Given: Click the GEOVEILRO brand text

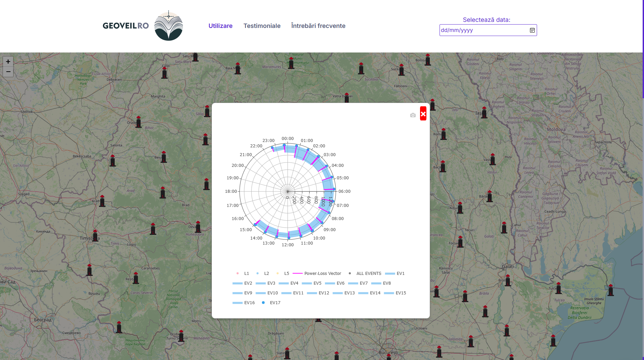Looking at the screenshot, I should click(x=125, y=26).
